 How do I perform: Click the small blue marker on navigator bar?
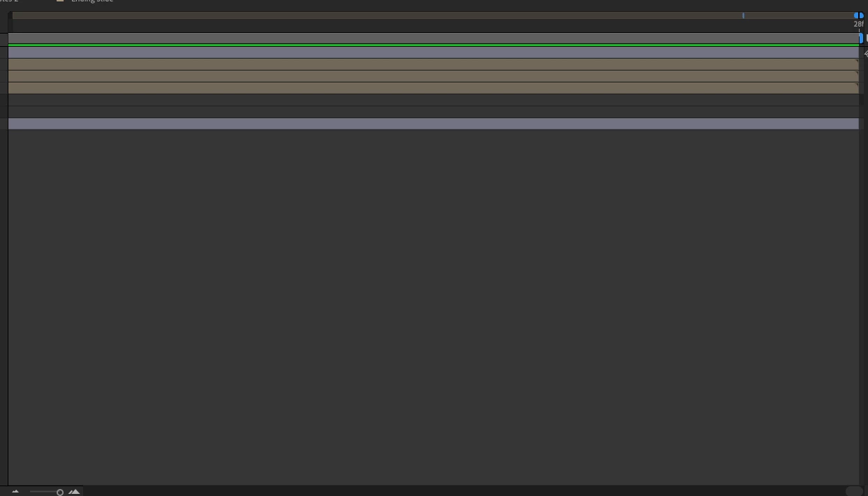[743, 15]
